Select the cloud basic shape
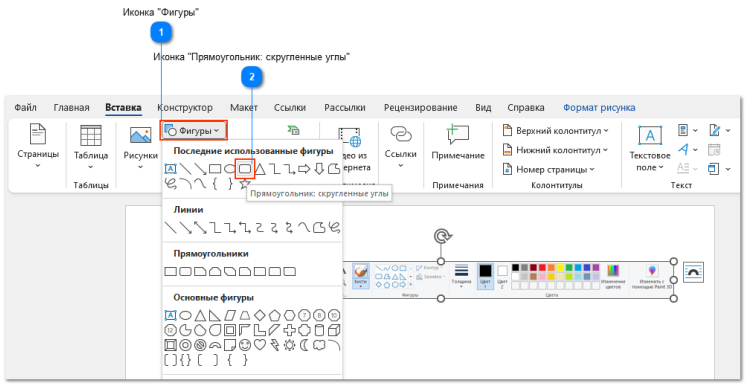 tap(319, 345)
